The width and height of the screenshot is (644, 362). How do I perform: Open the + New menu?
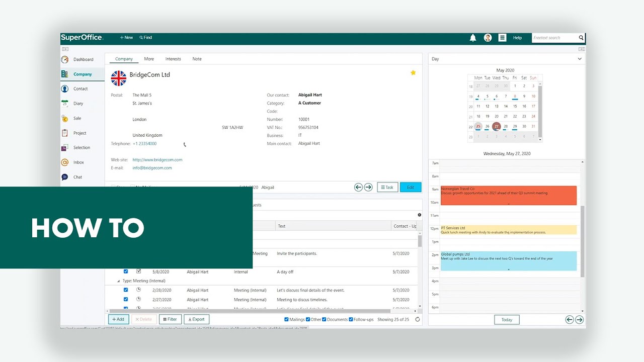[126, 38]
